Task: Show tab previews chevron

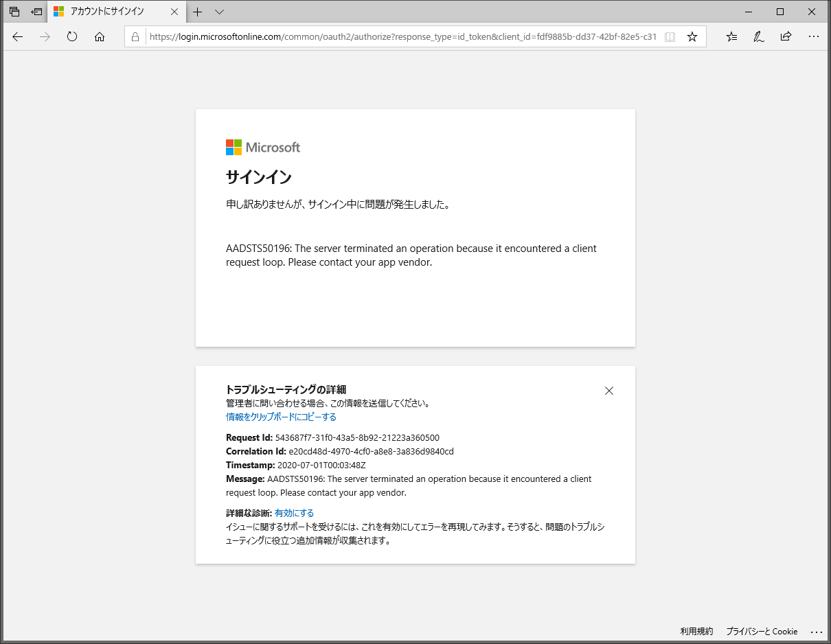Action: coord(219,12)
